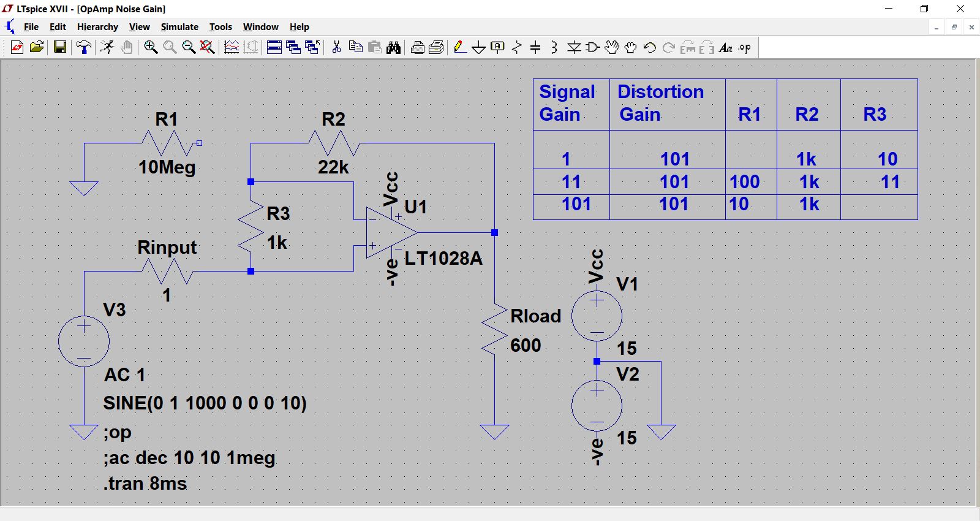
Task: Zoom in with the plus magnifier
Action: tap(151, 47)
